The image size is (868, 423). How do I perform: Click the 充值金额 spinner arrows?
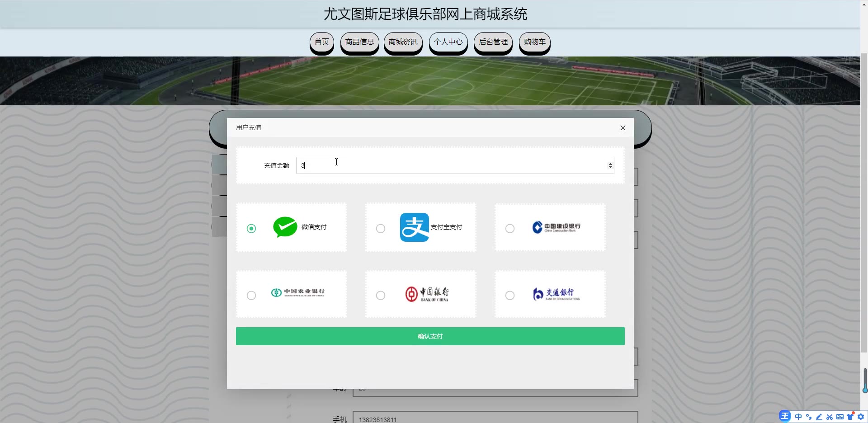click(x=610, y=165)
